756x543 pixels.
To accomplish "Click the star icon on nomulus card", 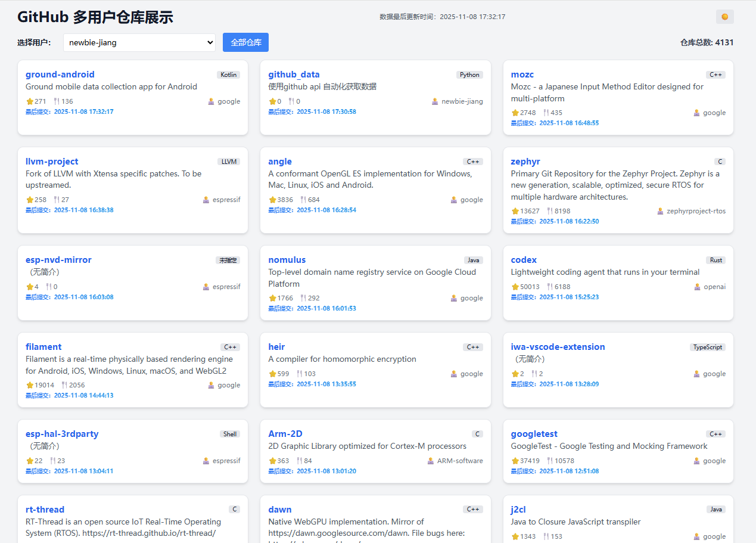I will tap(272, 298).
